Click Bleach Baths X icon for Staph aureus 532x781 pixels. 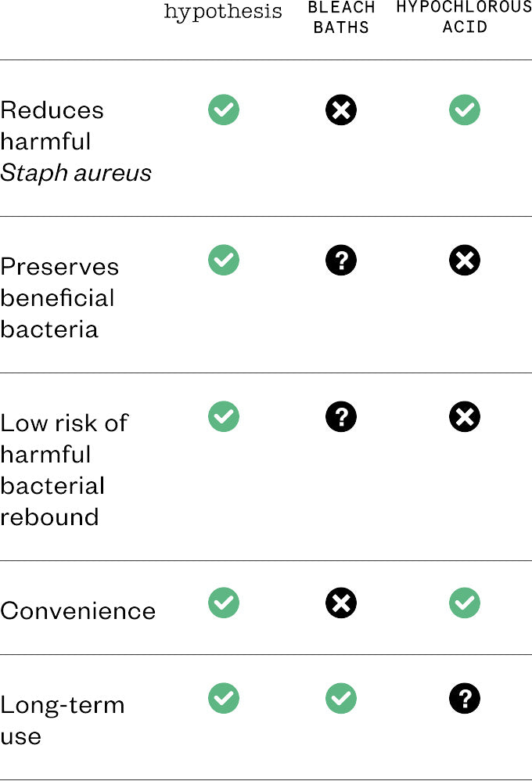341,110
